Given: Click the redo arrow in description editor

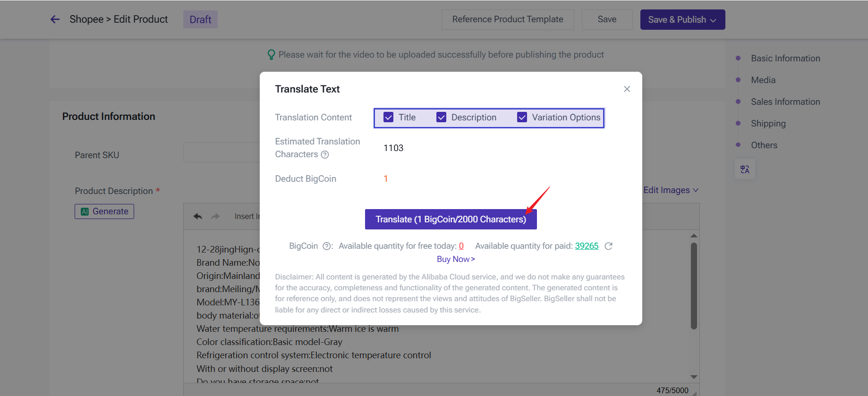Looking at the screenshot, I should 215,217.
